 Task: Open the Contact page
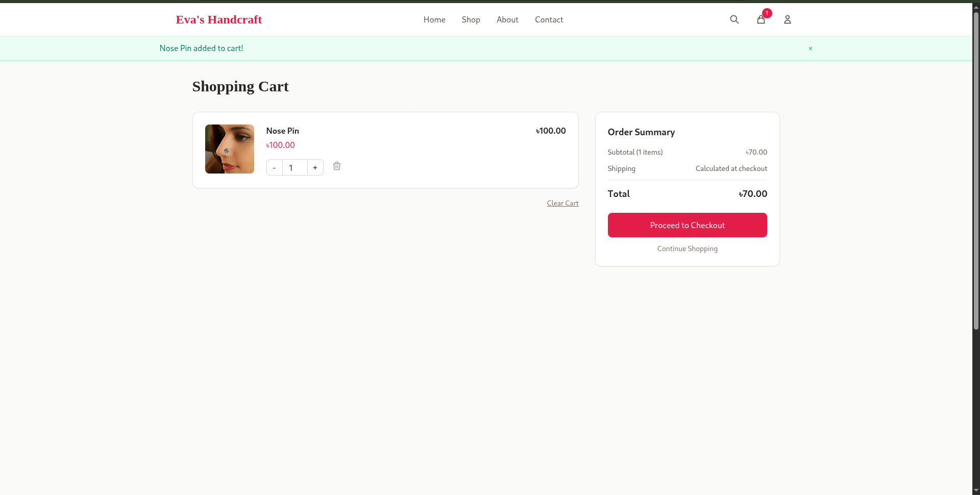[549, 19]
